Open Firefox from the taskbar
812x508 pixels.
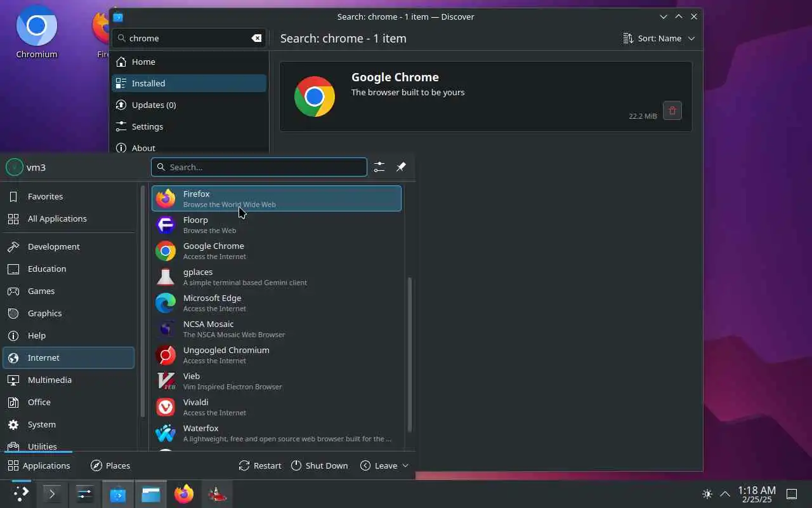(x=183, y=493)
